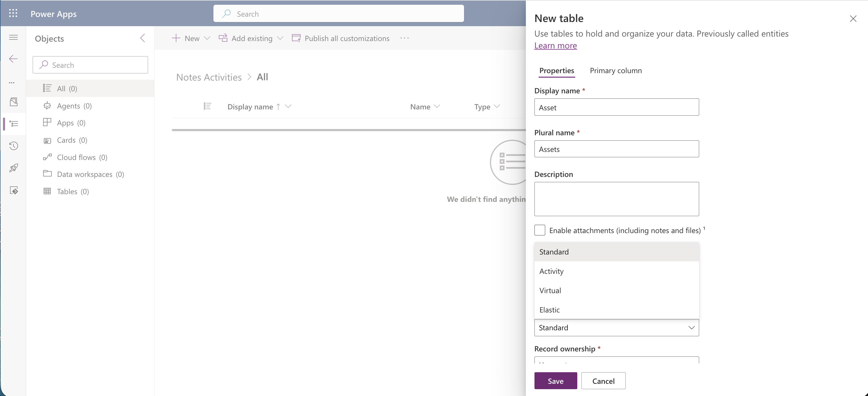Click the top Power Apps Search box
Viewport: 868px width, 396px height.
(x=339, y=14)
